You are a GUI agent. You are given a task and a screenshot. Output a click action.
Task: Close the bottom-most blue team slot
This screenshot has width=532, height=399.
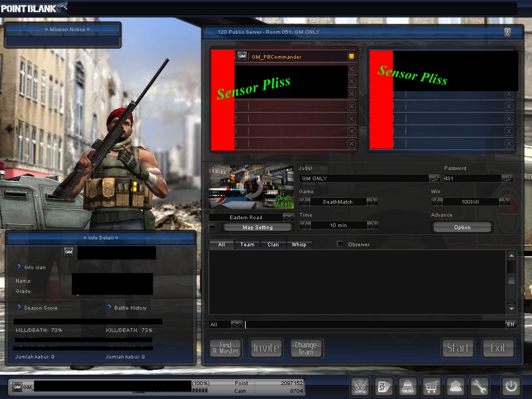509,144
